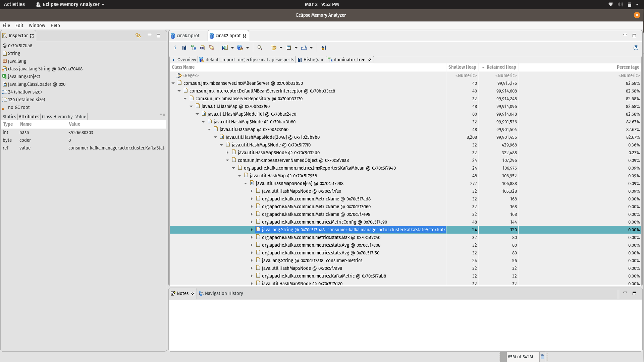Viewport: 644px width, 362px height.
Task: Expand the java.util.HashMap$Node at 0x70c9d32d0
Action: tap(228, 153)
